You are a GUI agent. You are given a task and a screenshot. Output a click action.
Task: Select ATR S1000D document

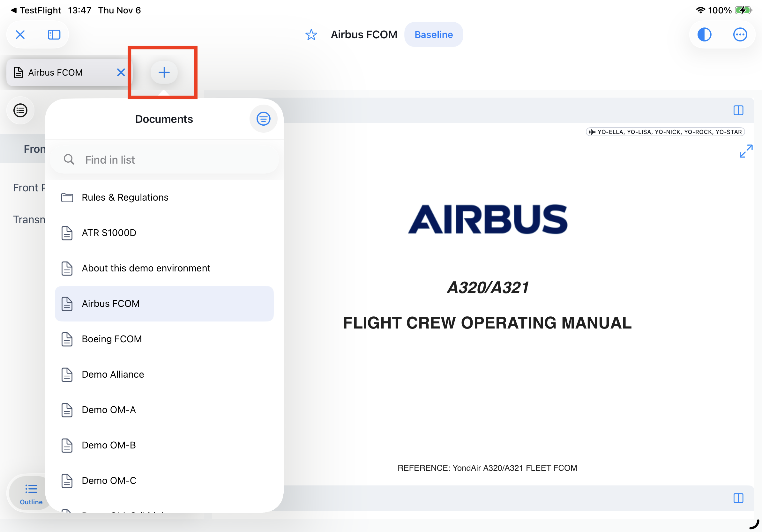(109, 233)
